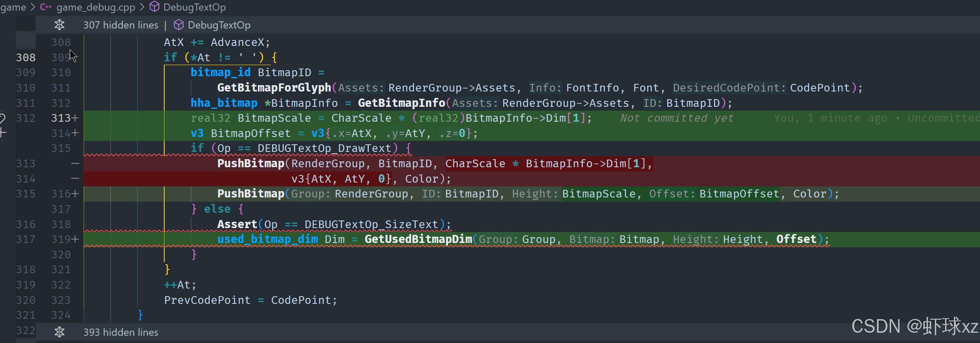Click GetBitmapForGlyph function call
The width and height of the screenshot is (980, 343).
pos(274,88)
